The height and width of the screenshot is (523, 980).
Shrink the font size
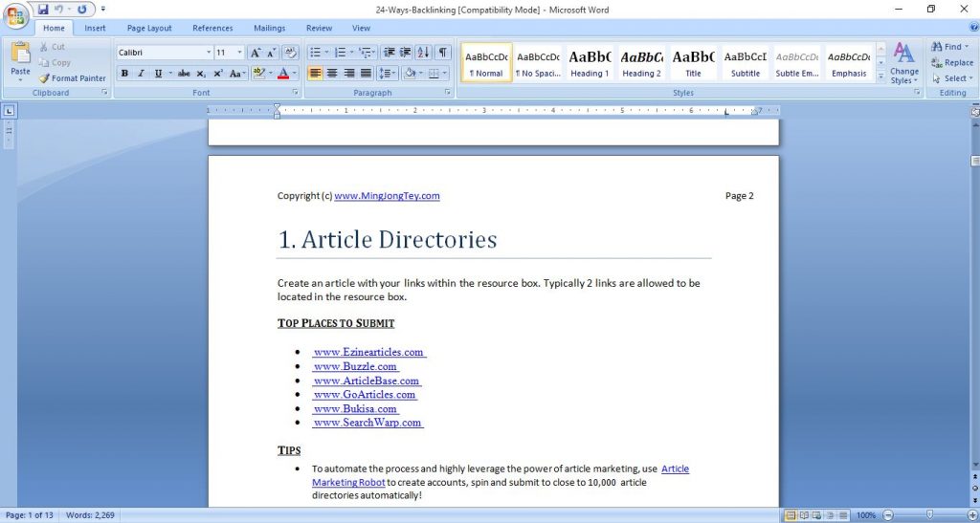[271, 53]
